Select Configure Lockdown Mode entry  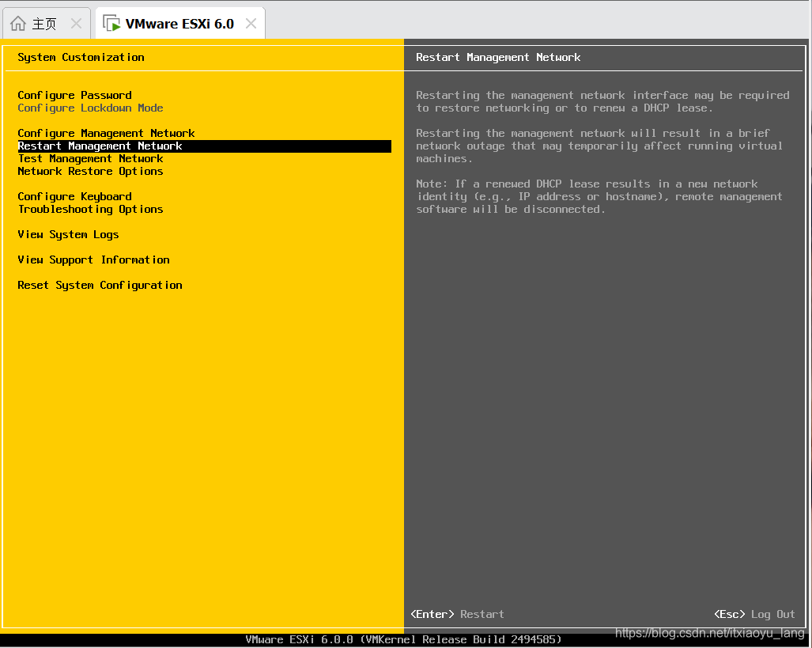click(91, 108)
